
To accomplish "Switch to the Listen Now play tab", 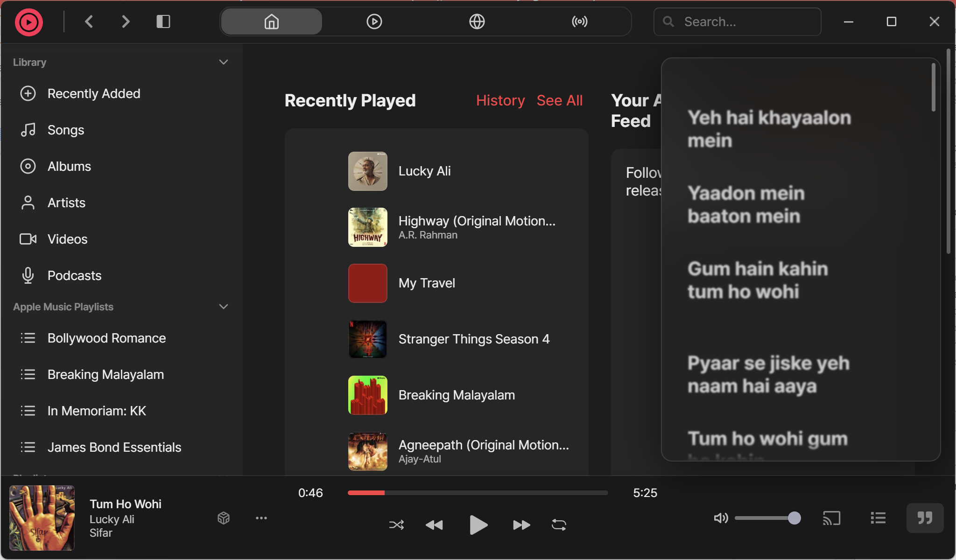I will point(374,21).
